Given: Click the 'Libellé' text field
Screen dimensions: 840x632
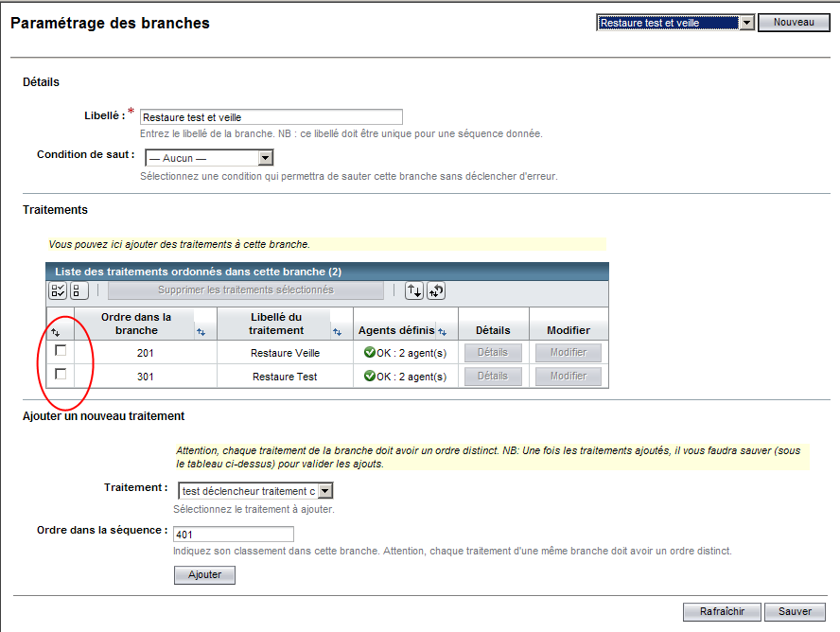Looking at the screenshot, I should click(271, 117).
